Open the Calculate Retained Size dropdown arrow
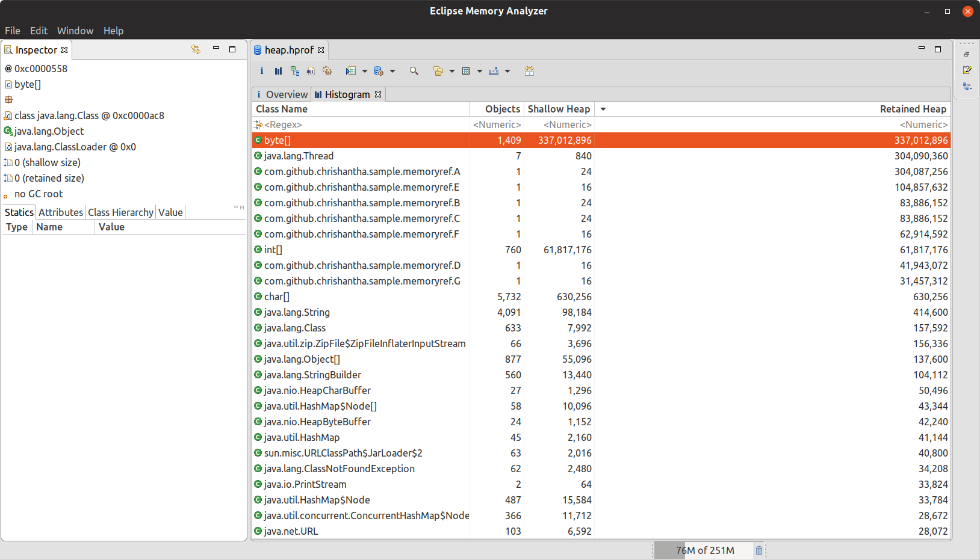Viewport: 980px width, 560px height. pos(480,71)
